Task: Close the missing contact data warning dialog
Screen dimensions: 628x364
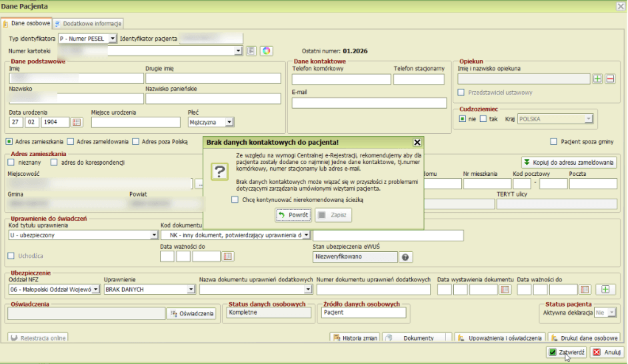Action: pos(417,142)
